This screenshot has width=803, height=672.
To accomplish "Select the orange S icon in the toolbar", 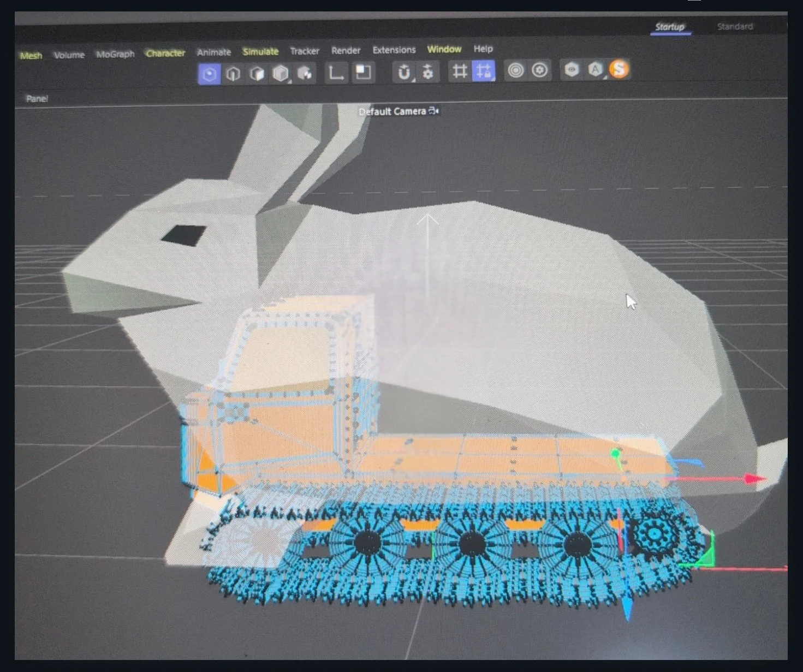I will point(620,69).
